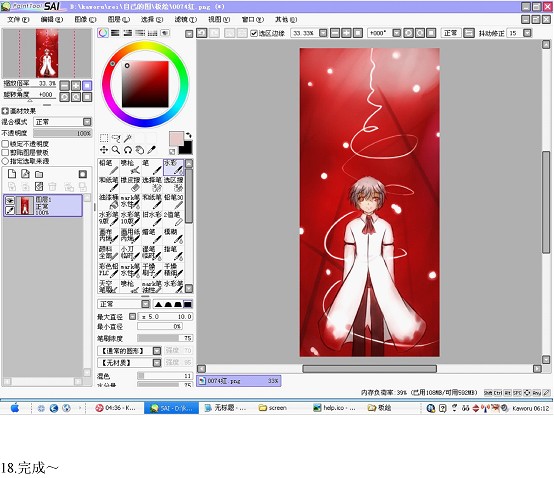Select the move tool icon
Image resolution: width=554 pixels, height=478 pixels.
click(x=104, y=150)
